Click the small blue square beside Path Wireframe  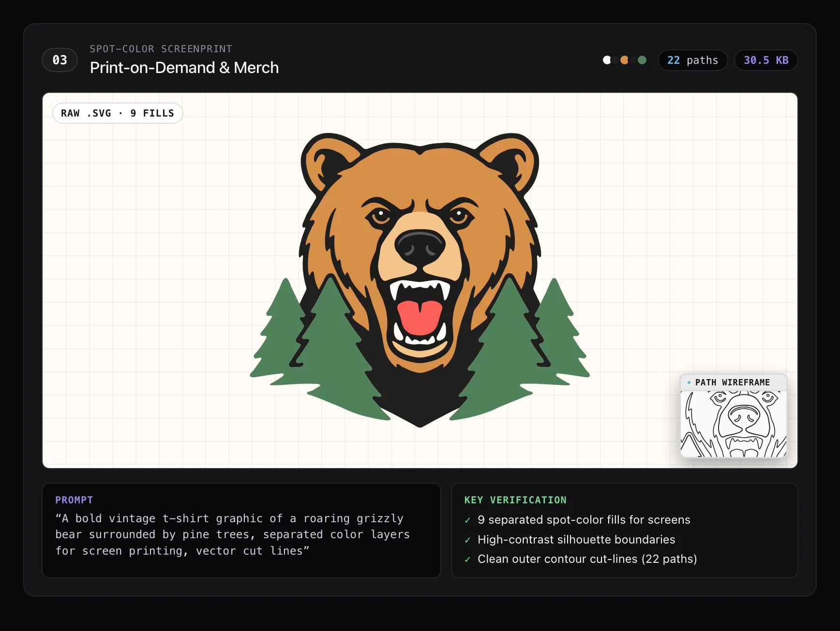tap(689, 382)
